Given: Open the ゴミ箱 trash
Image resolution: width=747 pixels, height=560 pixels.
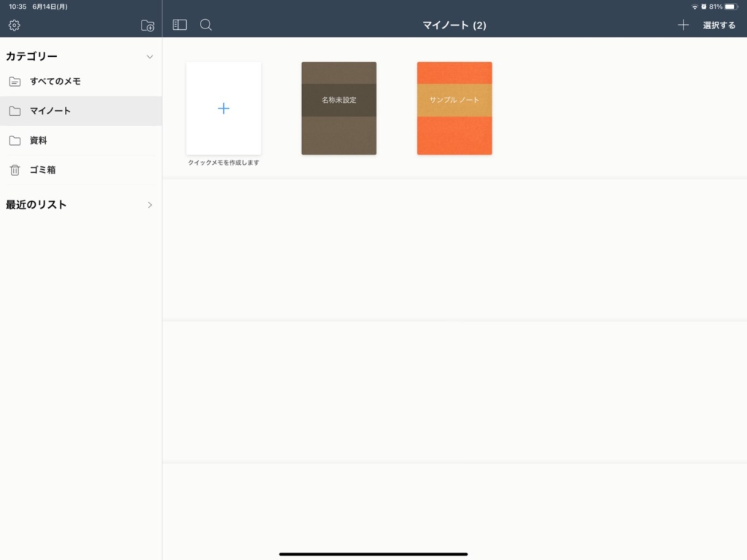Looking at the screenshot, I should [x=81, y=170].
